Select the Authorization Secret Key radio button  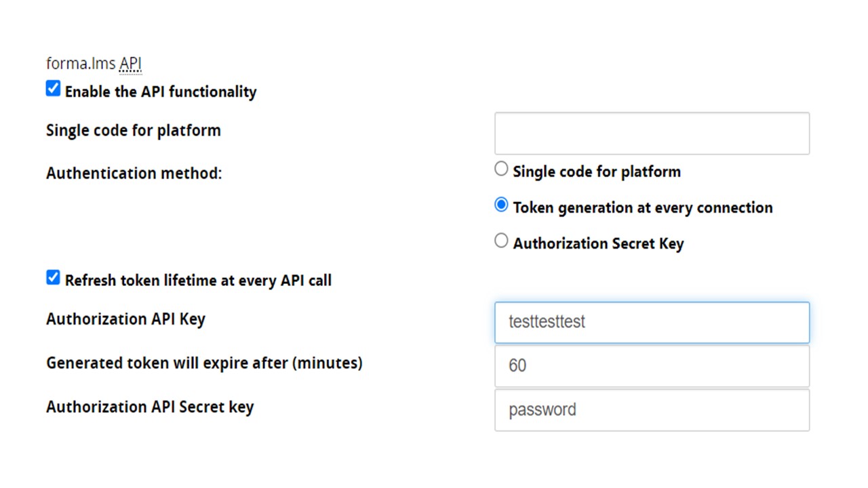click(x=501, y=241)
